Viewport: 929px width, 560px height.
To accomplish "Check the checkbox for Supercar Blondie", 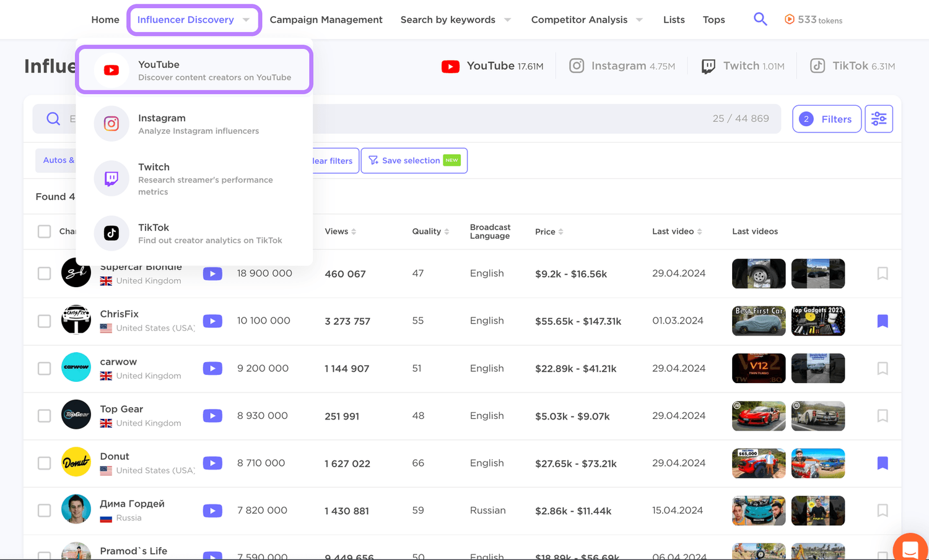I will pos(44,274).
